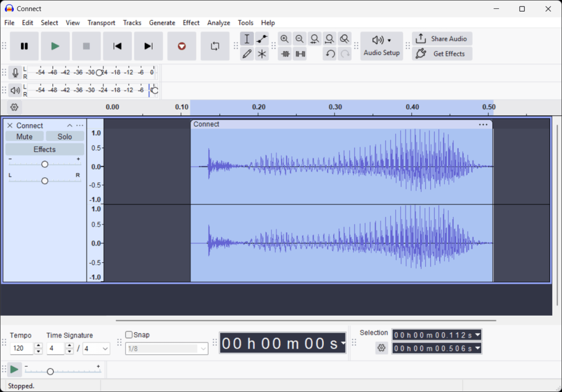Toggle the Loop button

point(215,46)
